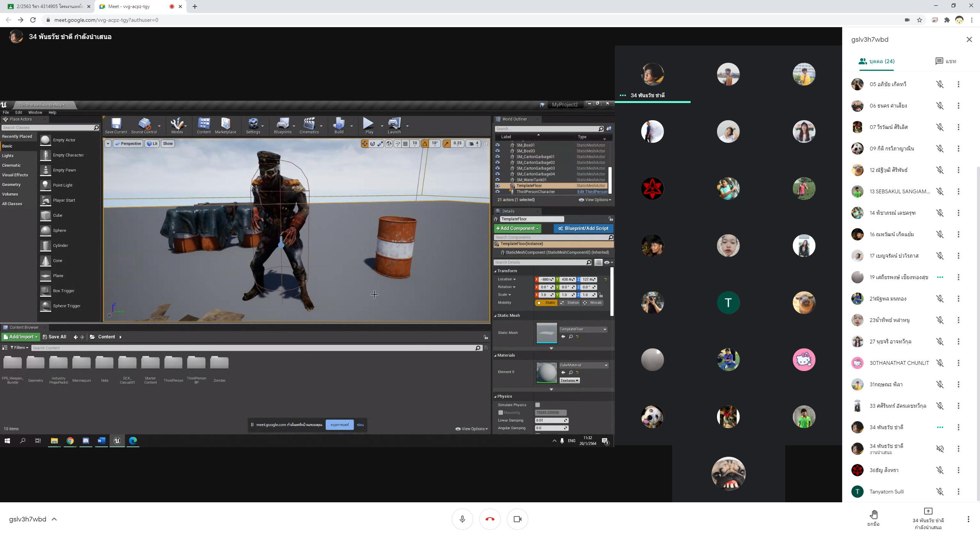Open the Unreal File menu
This screenshot has width=980, height=536.
(6, 112)
